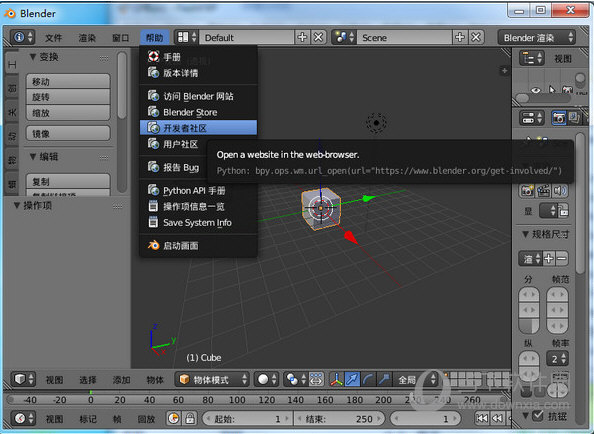
Task: Select 开发者社区 developer community entry
Action: [199, 128]
